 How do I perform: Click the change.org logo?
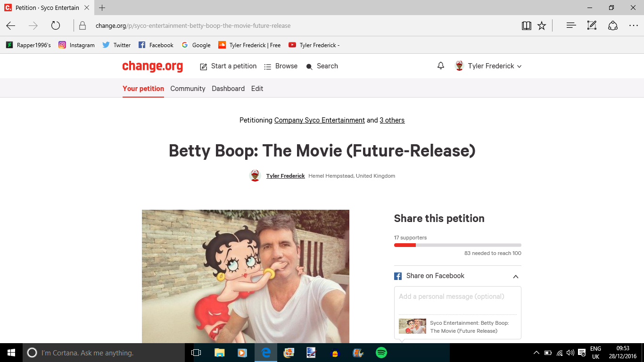[x=152, y=66]
